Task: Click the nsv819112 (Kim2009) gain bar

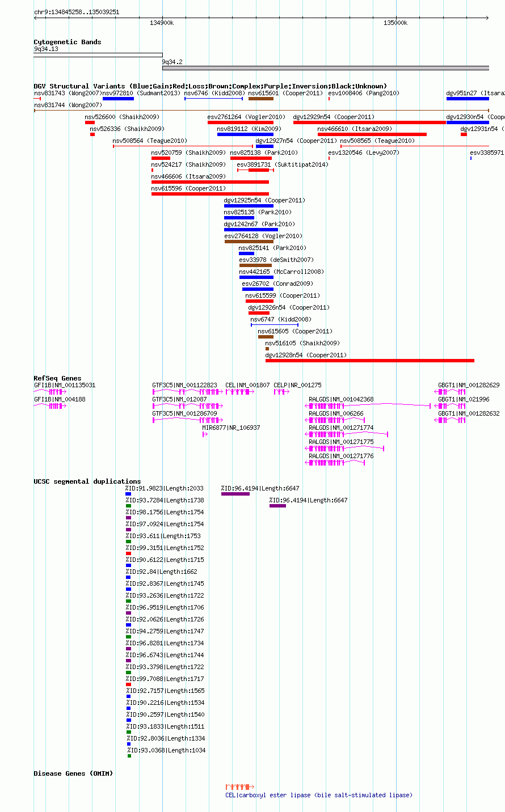Action: pos(245,134)
